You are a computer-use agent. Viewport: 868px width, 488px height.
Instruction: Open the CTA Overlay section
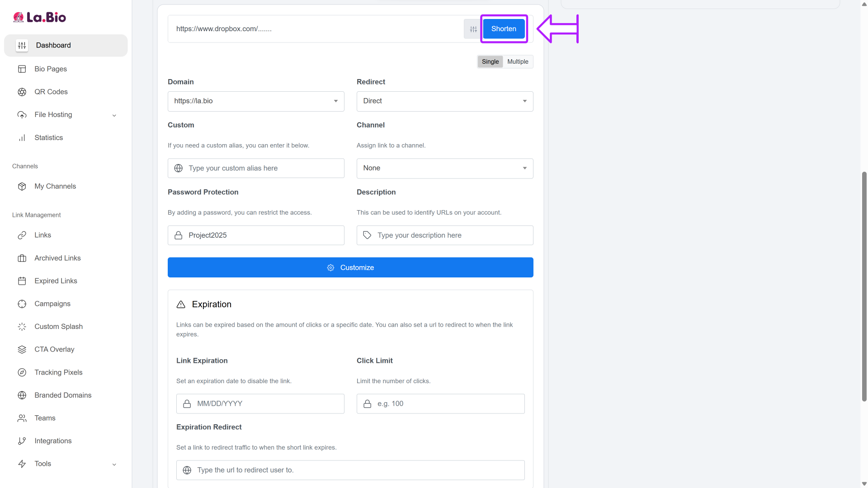[54, 349]
